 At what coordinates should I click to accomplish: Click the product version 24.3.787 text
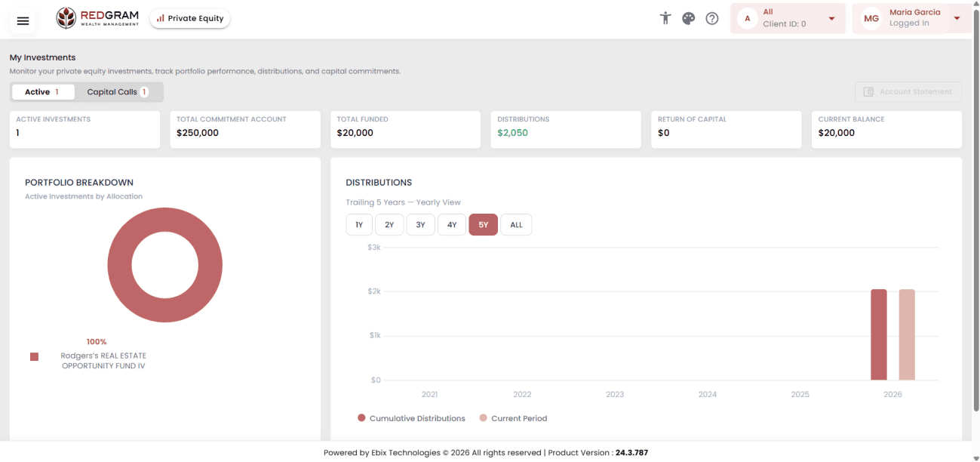[x=631, y=453]
